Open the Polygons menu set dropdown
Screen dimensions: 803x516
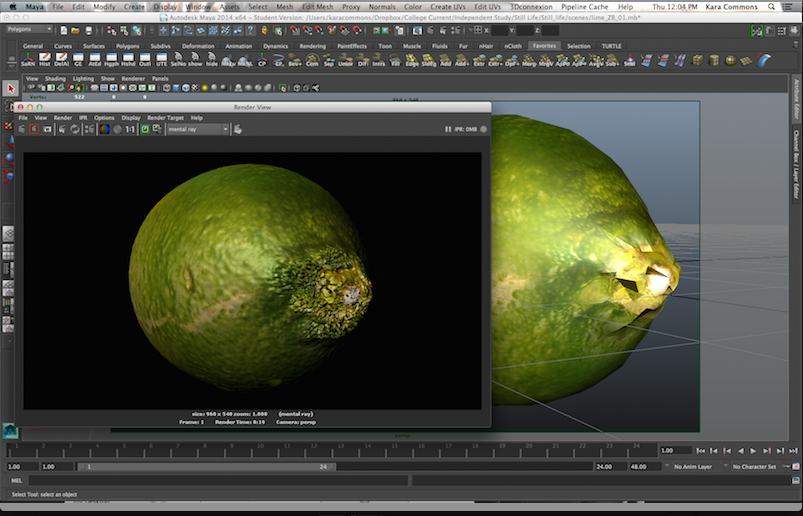[29, 29]
